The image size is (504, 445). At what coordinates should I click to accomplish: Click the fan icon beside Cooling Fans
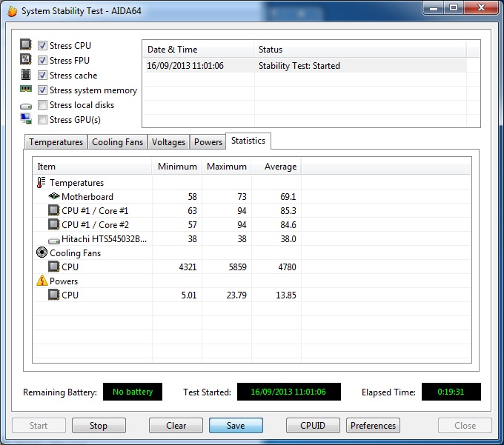(x=42, y=253)
